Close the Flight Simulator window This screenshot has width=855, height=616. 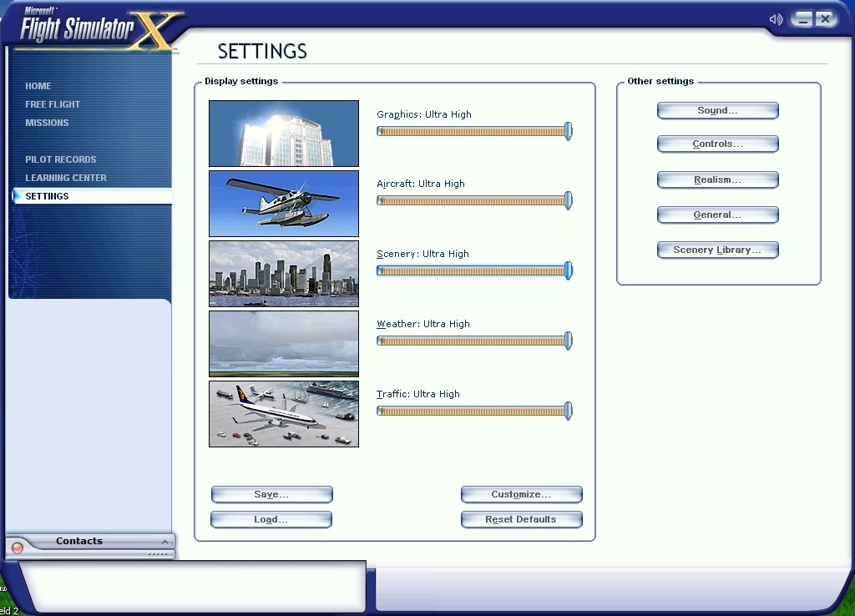pyautogui.click(x=826, y=19)
